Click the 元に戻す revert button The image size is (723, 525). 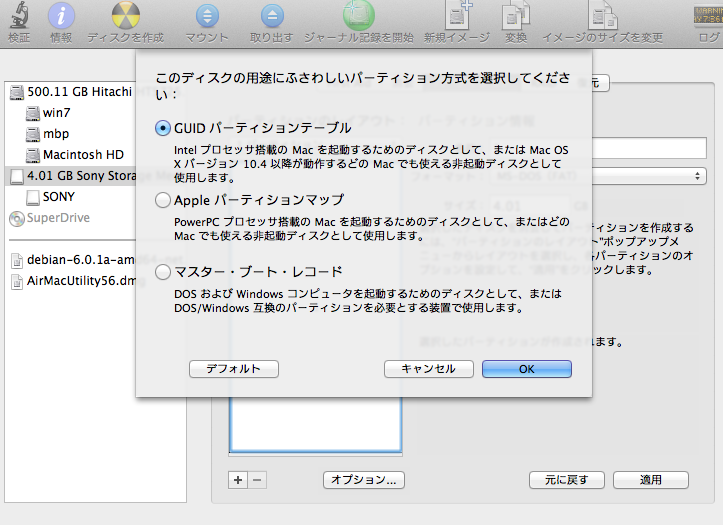tap(567, 480)
